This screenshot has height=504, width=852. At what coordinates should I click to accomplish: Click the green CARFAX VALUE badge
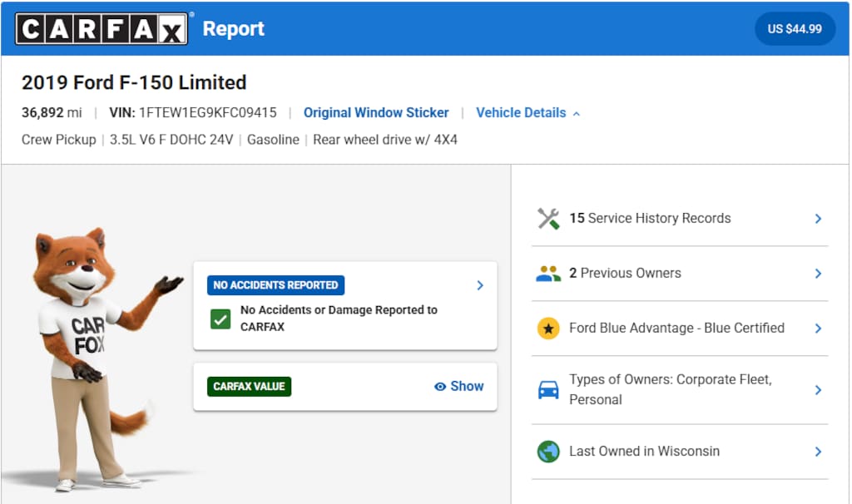click(249, 386)
